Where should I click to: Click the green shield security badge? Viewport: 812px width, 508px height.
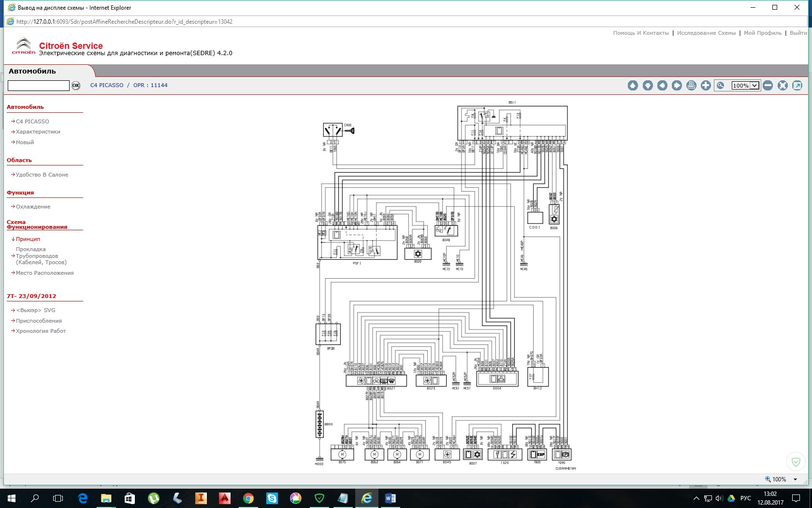point(796,462)
